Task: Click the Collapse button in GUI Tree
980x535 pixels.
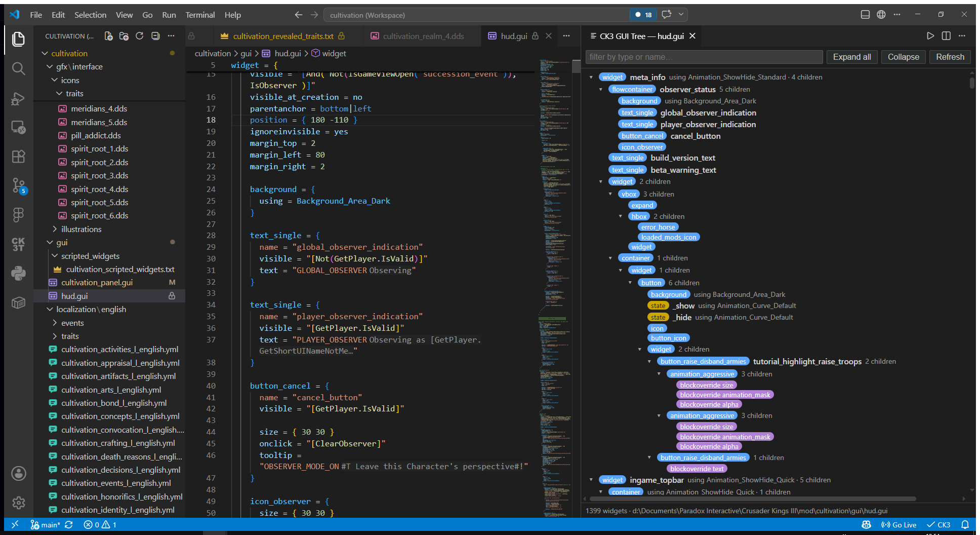Action: [903, 57]
